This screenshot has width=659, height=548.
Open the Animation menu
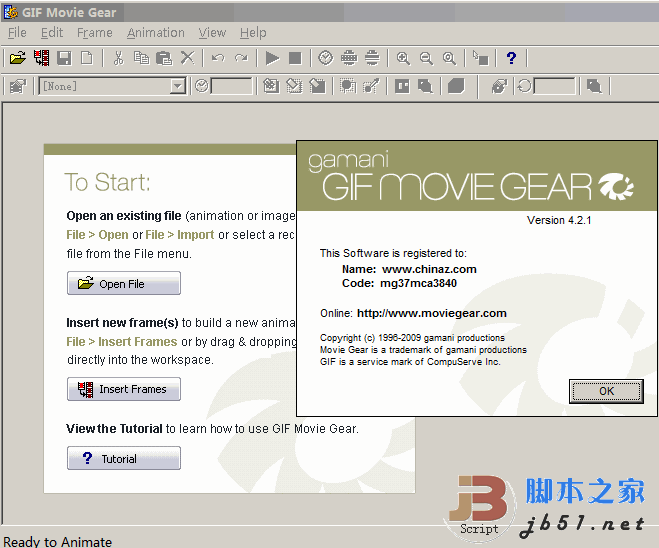pyautogui.click(x=155, y=33)
